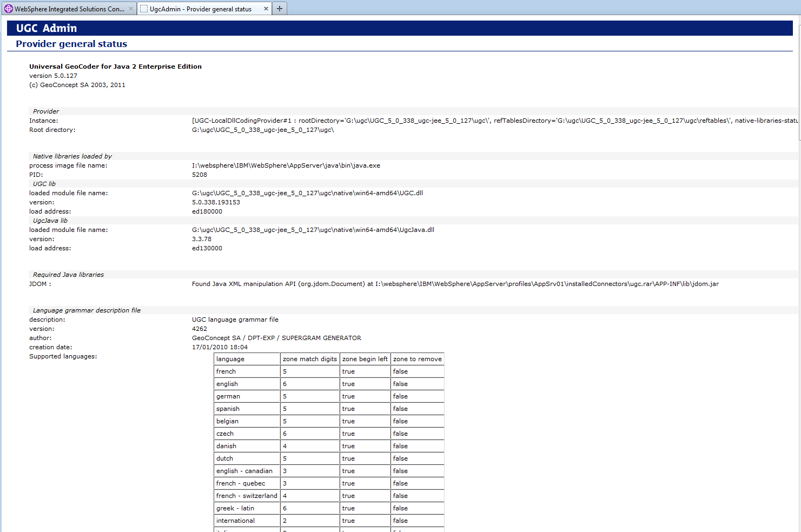Click the french - switzerland row cell
Image resolution: width=801 pixels, height=532 pixels.
(247, 496)
